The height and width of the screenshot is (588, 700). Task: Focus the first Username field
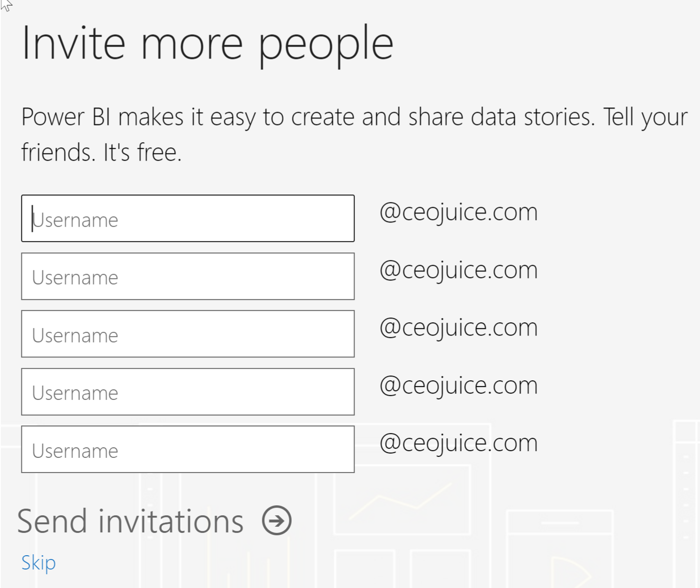(x=188, y=218)
